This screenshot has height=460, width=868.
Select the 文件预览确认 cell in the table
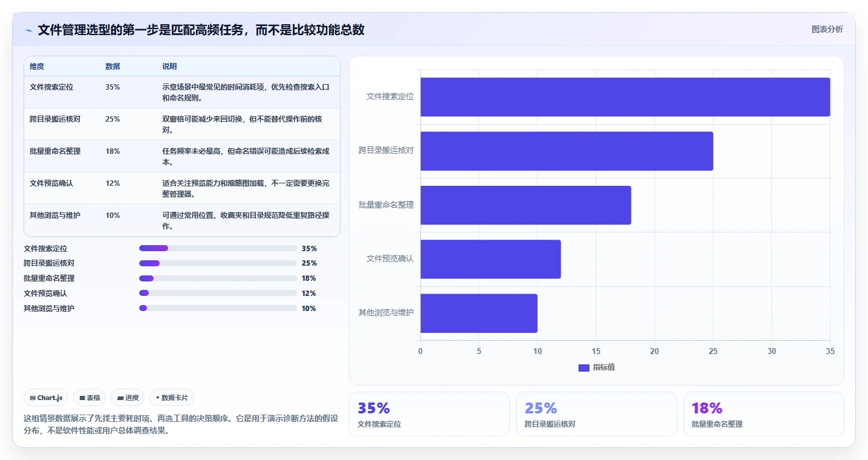click(x=51, y=183)
